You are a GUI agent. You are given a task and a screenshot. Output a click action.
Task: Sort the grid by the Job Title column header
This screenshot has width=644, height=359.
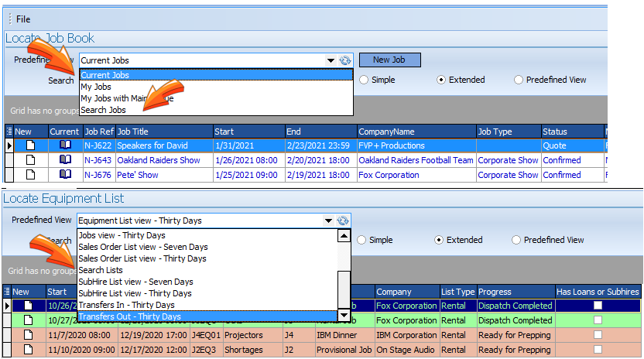point(163,132)
